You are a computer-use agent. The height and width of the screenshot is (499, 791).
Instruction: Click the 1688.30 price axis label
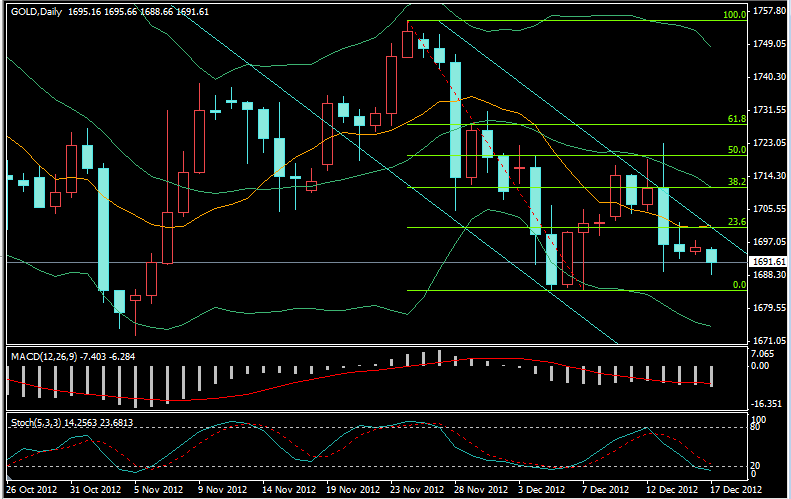point(769,274)
